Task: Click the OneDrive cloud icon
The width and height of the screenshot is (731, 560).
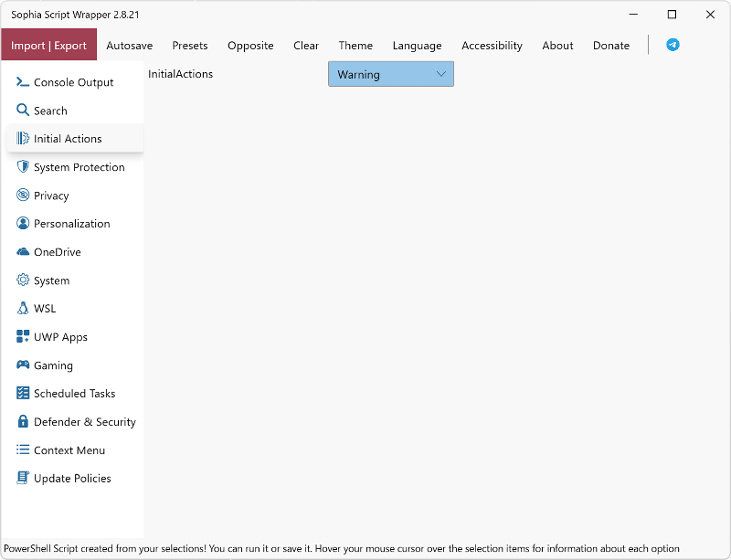Action: click(x=23, y=252)
